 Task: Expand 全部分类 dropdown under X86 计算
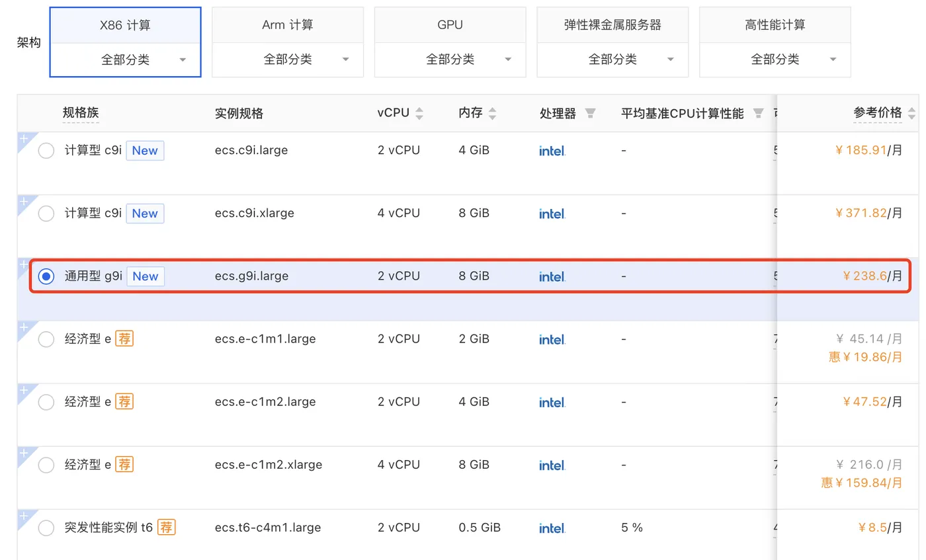click(126, 60)
